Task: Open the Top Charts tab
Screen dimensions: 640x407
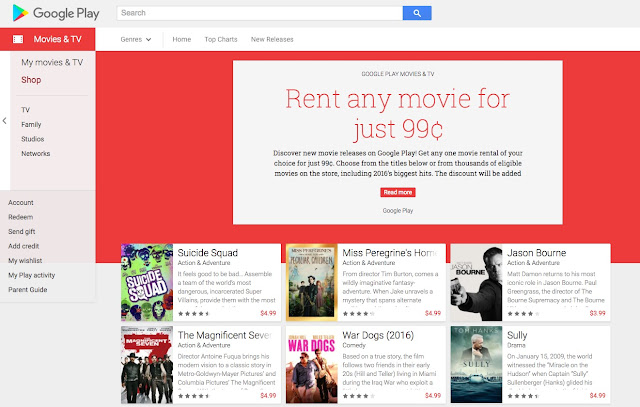Action: (221, 40)
